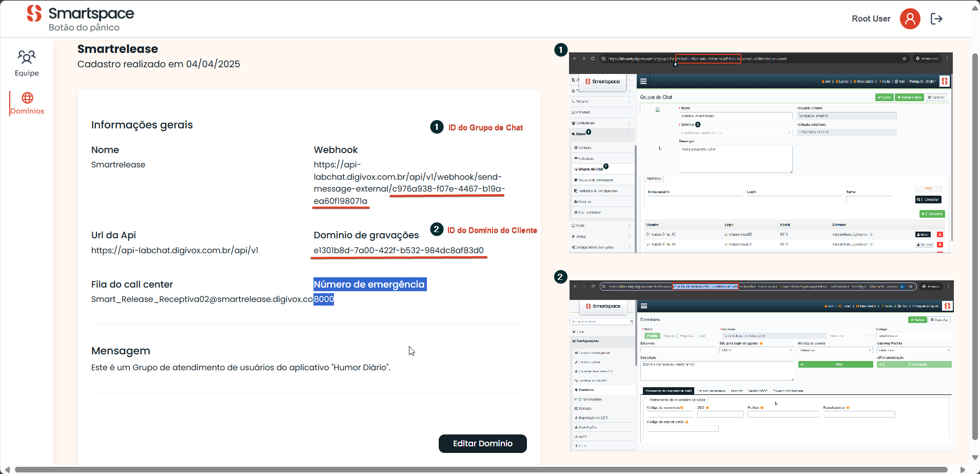Click the Root User avatar icon

910,19
